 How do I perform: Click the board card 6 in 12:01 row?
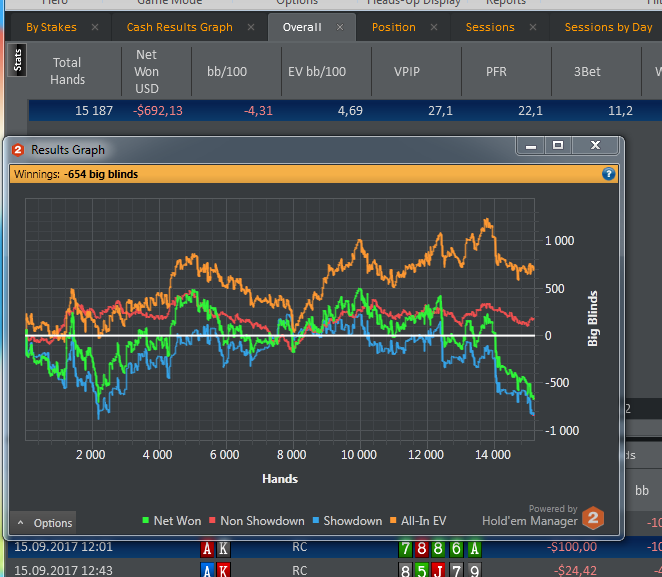click(x=456, y=549)
